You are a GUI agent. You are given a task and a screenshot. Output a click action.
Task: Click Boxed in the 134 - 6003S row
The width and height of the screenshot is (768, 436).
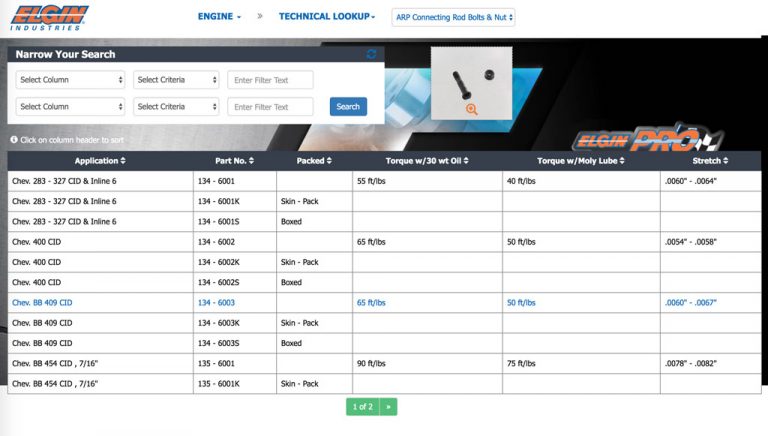point(291,343)
